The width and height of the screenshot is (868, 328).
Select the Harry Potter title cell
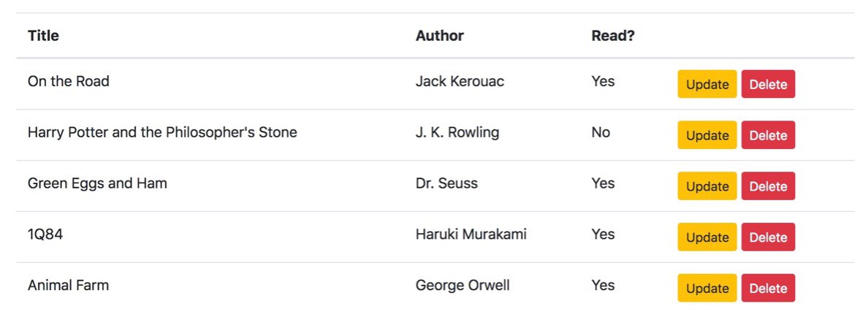pos(162,132)
